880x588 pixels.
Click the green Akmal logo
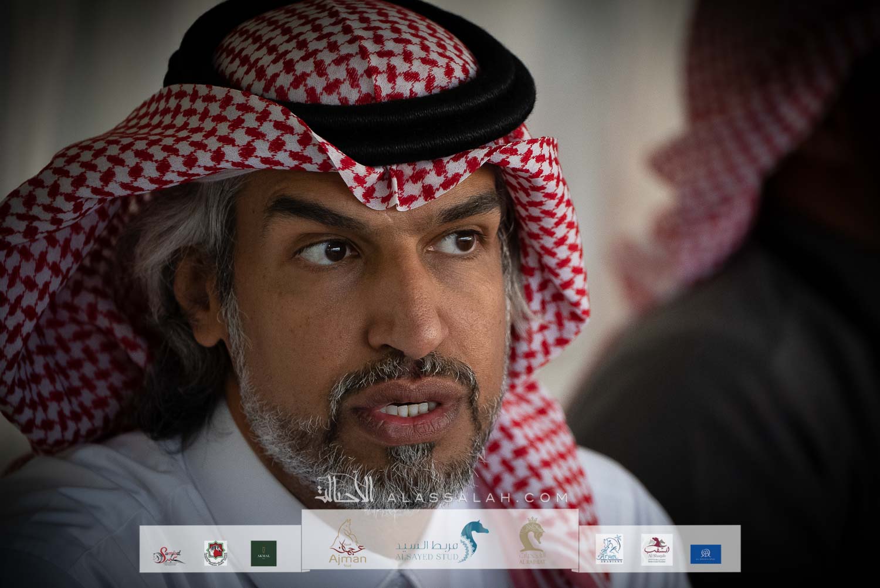coord(263,553)
